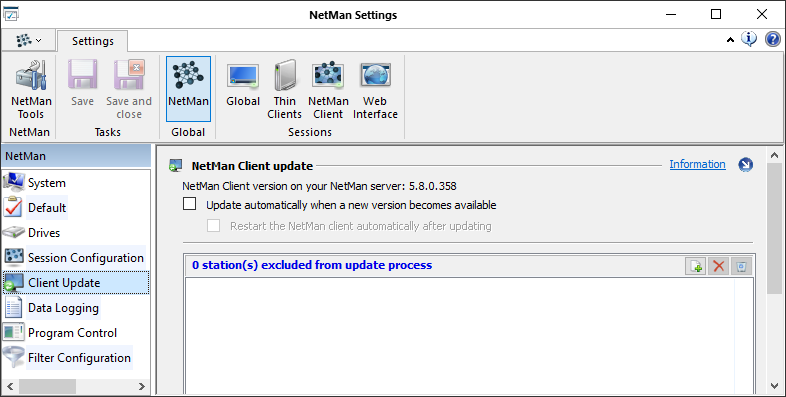
Task: Click sidebar horizontal scrollbar right arrow
Action: point(142,386)
